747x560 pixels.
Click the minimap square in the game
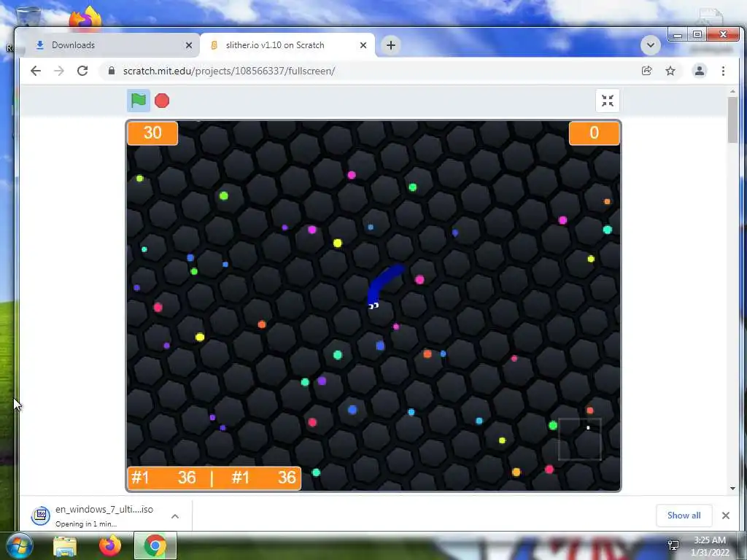[x=580, y=439]
